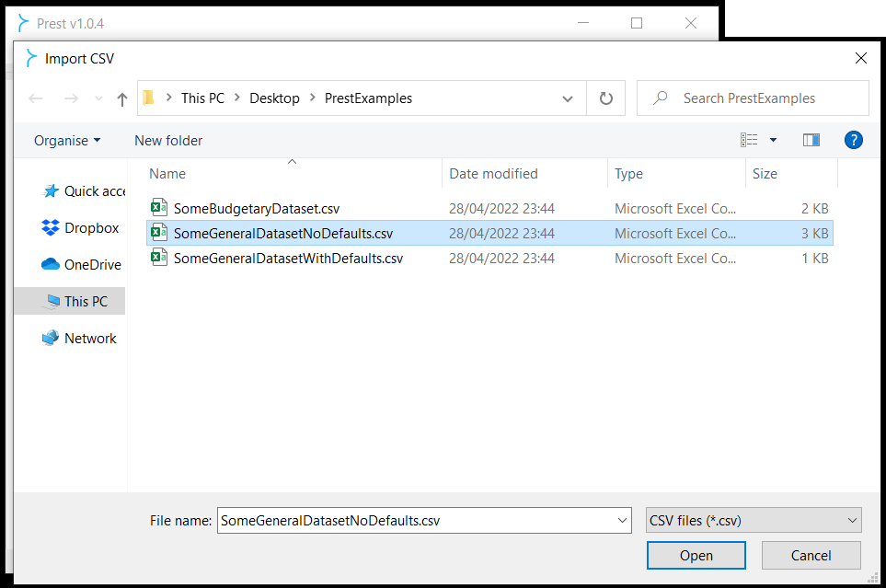Open Network in navigation pane
This screenshot has height=588, width=886.
coord(79,338)
